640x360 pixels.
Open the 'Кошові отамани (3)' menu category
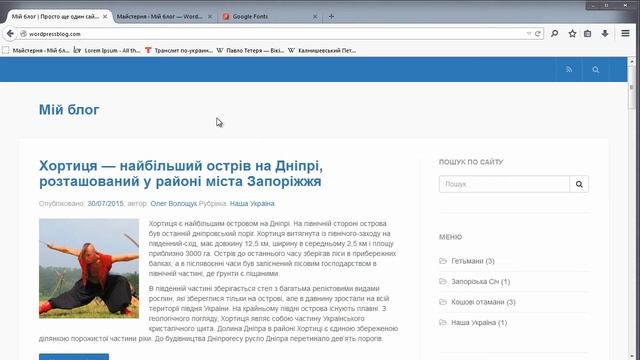[x=483, y=302]
